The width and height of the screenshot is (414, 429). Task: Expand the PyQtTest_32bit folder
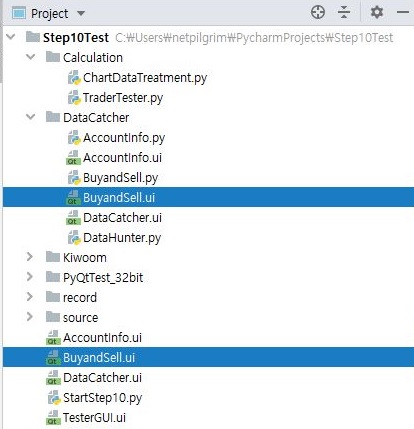(x=30, y=277)
